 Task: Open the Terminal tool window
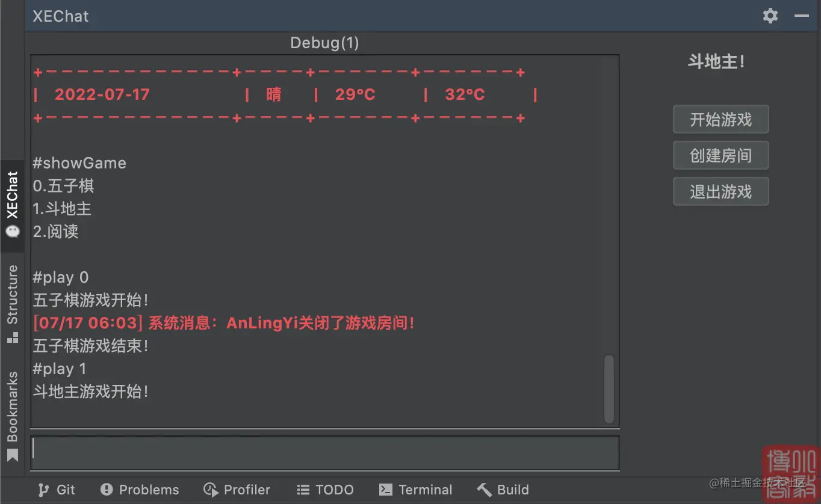[415, 490]
